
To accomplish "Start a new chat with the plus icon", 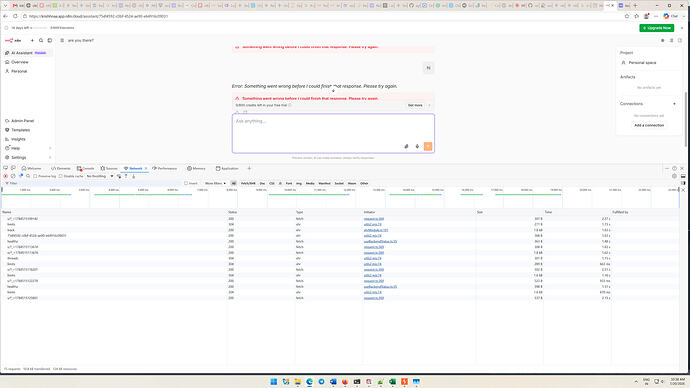I will click(x=32, y=40).
